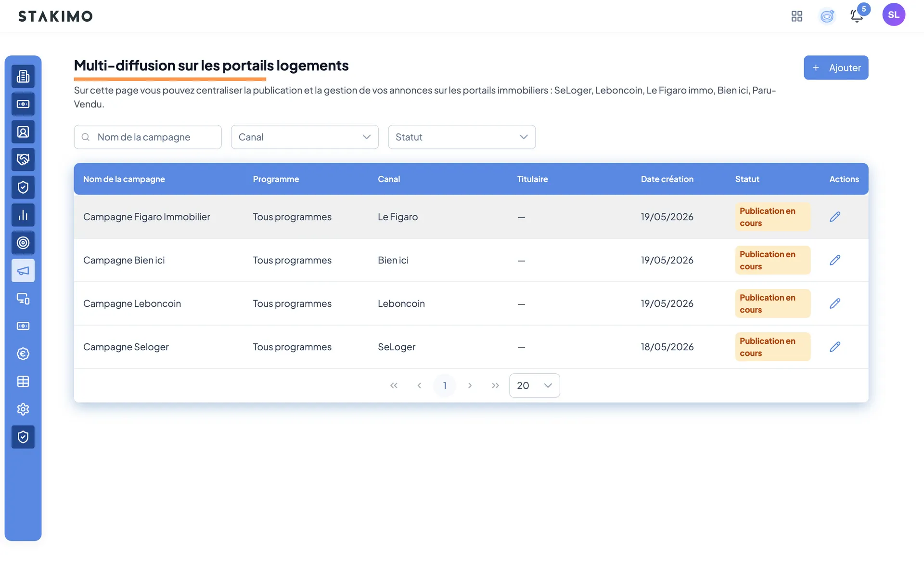Click the Nom de la campagne column header
Image resolution: width=924 pixels, height=578 pixels.
tap(124, 179)
